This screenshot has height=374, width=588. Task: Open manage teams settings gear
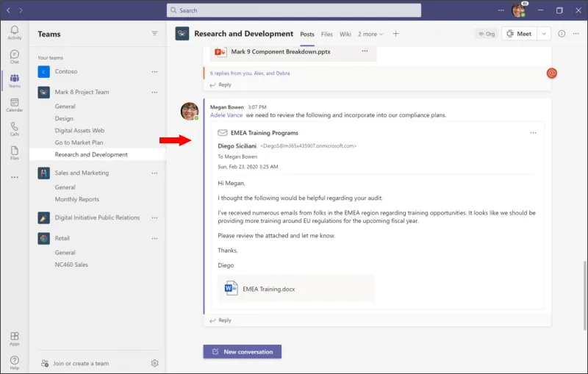click(154, 363)
